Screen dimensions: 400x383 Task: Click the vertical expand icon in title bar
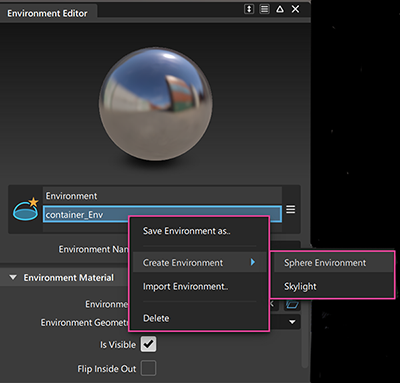point(249,9)
